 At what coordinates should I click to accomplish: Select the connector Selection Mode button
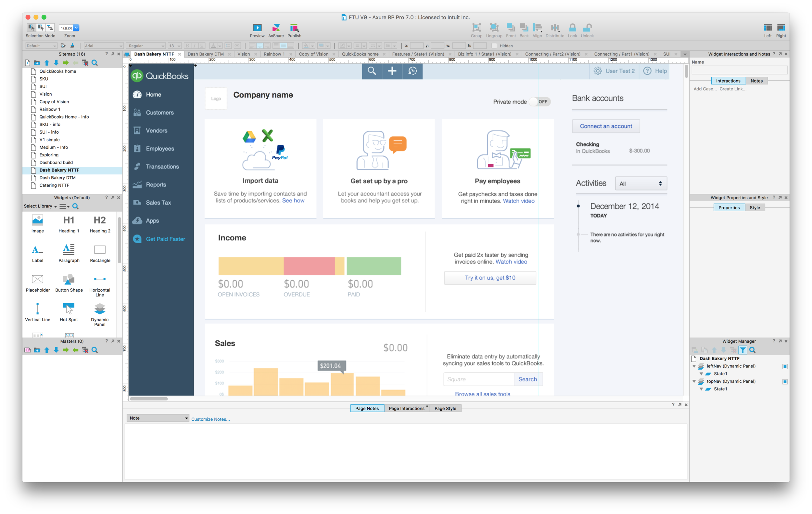coord(50,27)
